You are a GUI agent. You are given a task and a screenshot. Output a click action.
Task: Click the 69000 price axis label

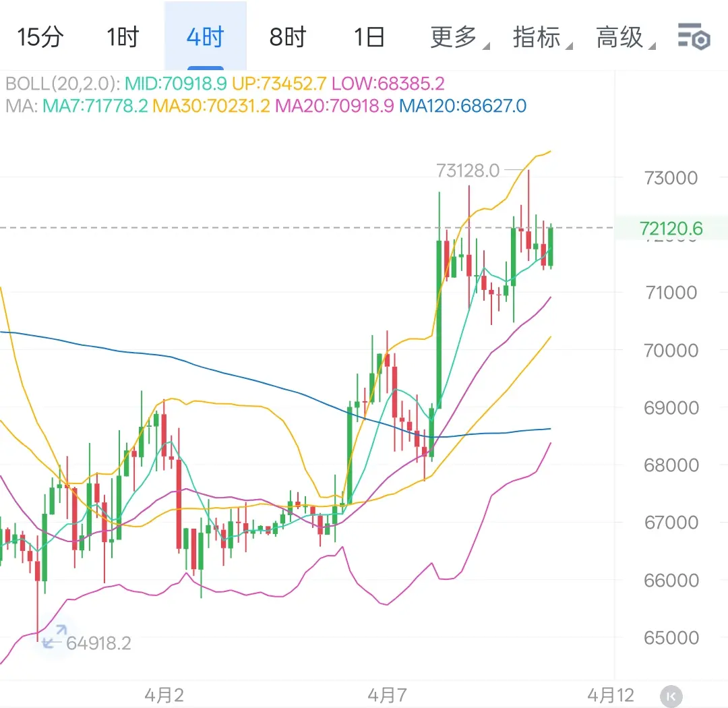tap(671, 408)
